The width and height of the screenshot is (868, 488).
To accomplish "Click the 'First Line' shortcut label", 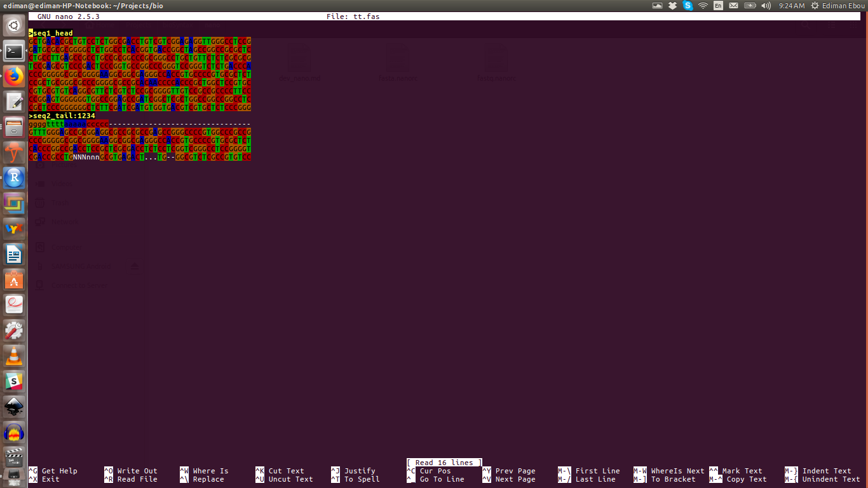I will tap(598, 471).
